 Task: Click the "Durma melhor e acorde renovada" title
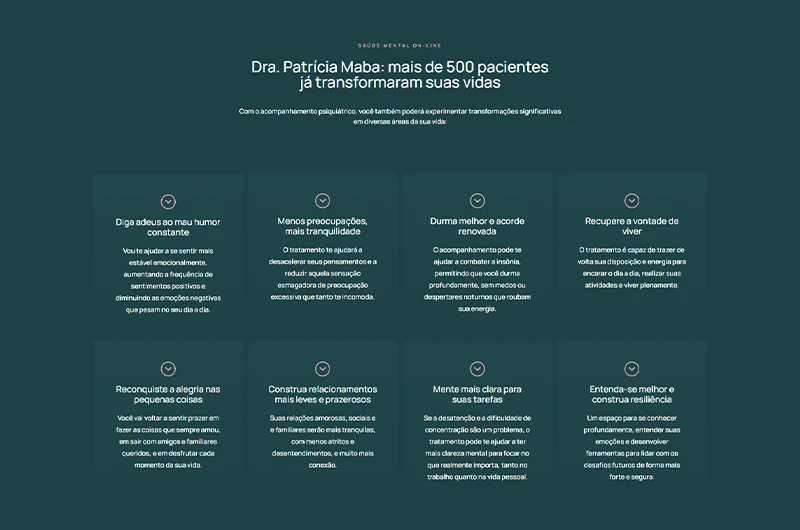[x=477, y=226]
